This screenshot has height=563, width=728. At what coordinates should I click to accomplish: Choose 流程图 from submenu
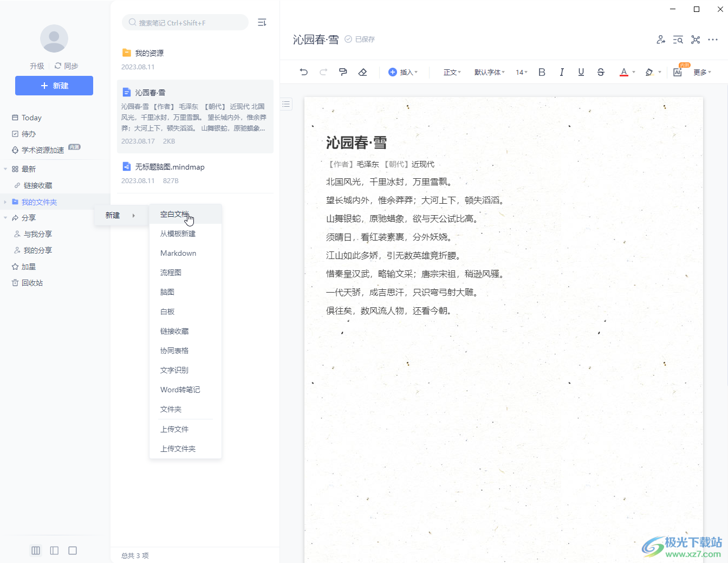point(185,273)
